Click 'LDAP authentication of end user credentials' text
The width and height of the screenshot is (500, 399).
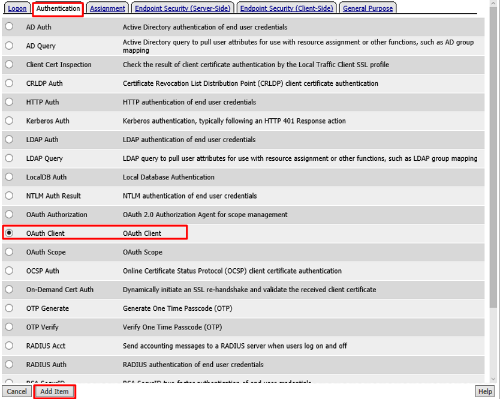pyautogui.click(x=189, y=139)
